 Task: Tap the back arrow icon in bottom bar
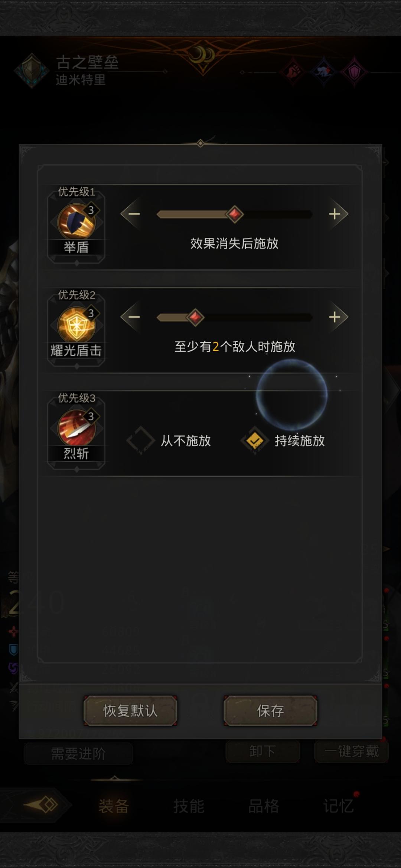pos(41,805)
